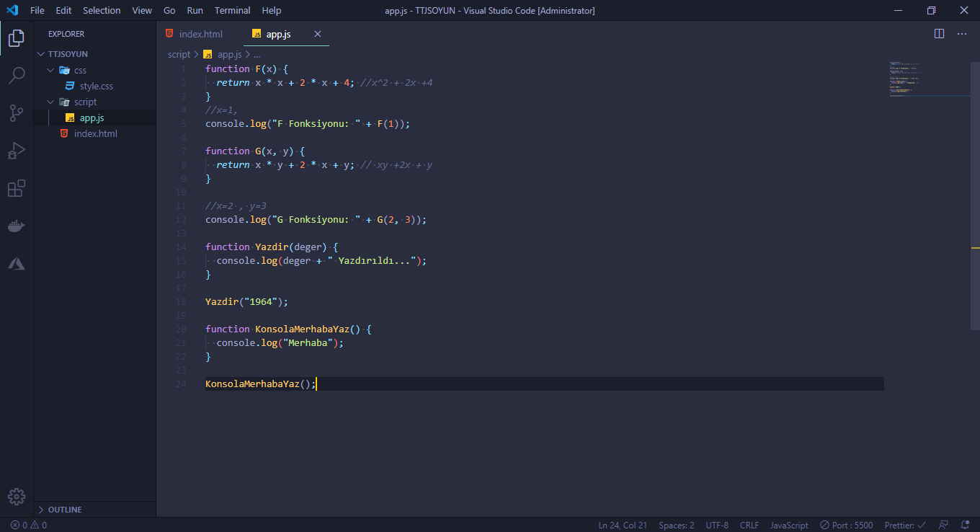Open the Run and Debug view
The height and width of the screenshot is (532, 980).
(x=17, y=151)
